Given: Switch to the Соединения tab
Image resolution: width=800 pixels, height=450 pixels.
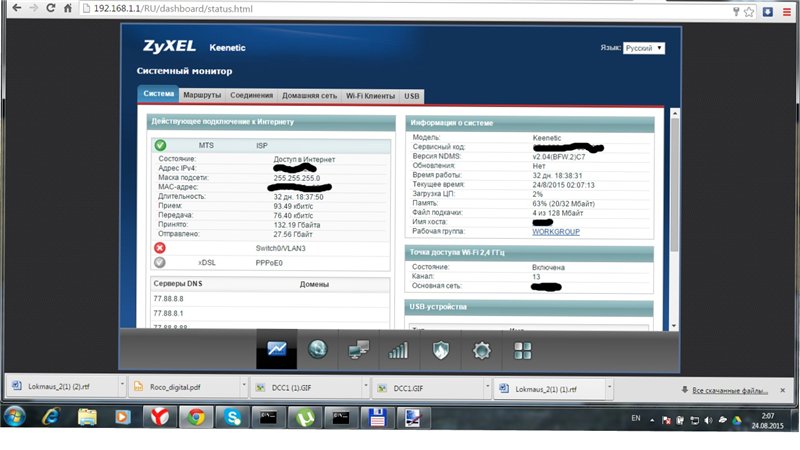Looking at the screenshot, I should pyautogui.click(x=252, y=95).
